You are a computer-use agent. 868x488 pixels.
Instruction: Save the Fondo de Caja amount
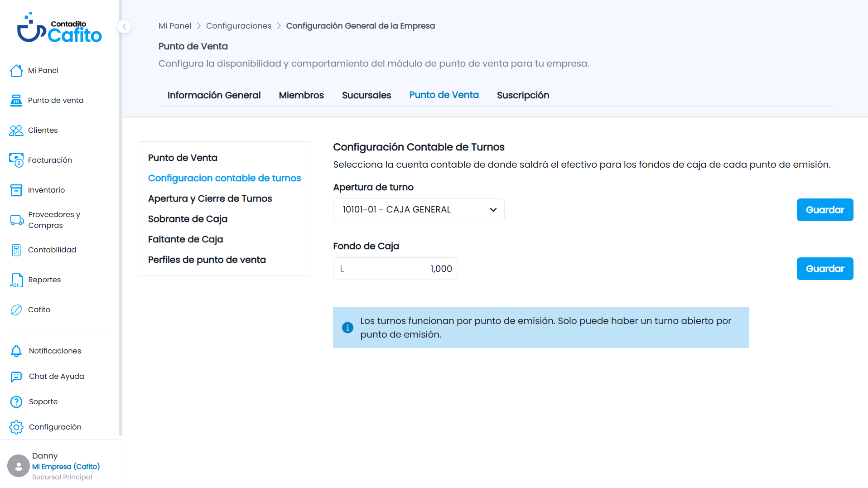point(825,269)
